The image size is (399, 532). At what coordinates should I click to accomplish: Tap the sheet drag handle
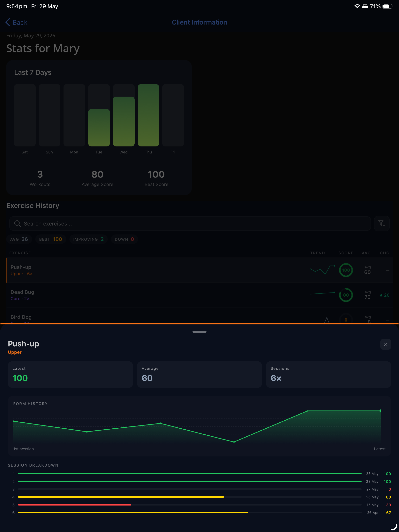199,332
